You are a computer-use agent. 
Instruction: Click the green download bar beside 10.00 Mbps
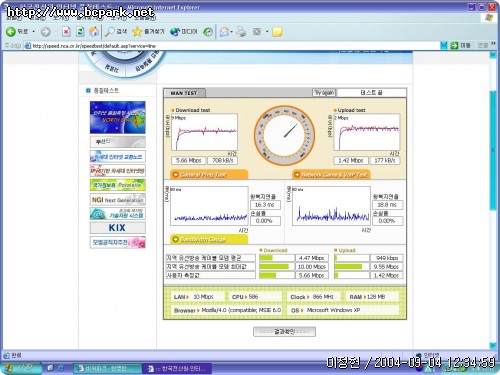coord(274,267)
